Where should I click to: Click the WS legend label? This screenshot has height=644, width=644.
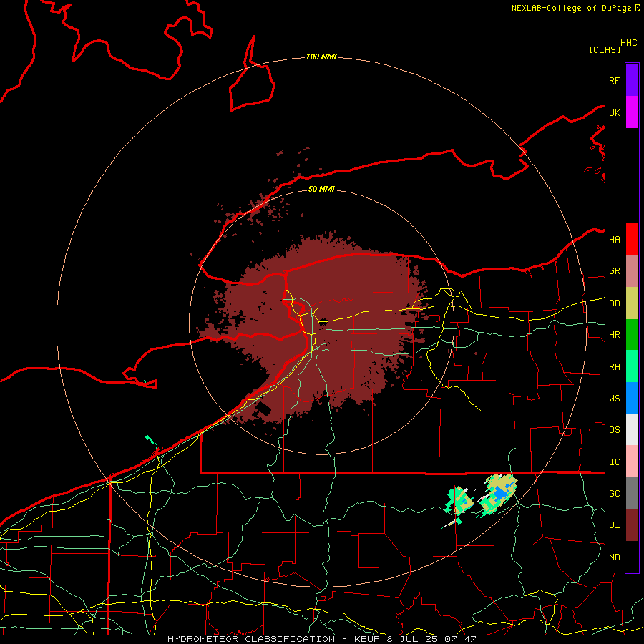tap(614, 399)
